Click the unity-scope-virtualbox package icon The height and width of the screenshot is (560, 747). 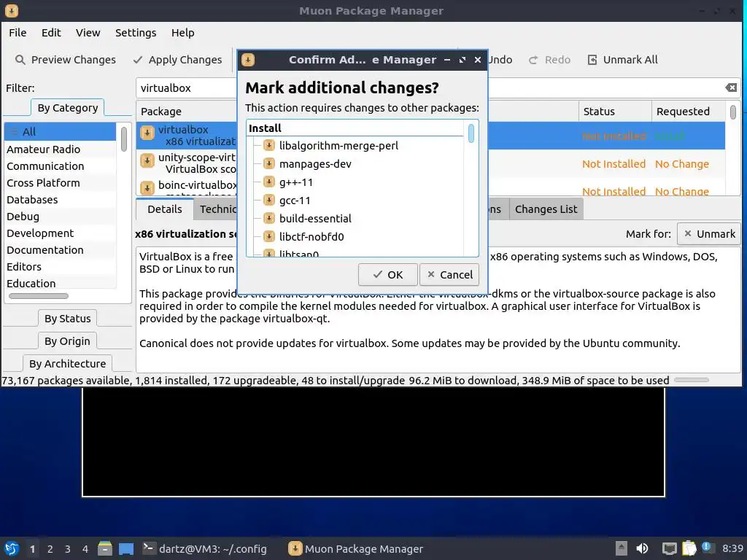147,160
